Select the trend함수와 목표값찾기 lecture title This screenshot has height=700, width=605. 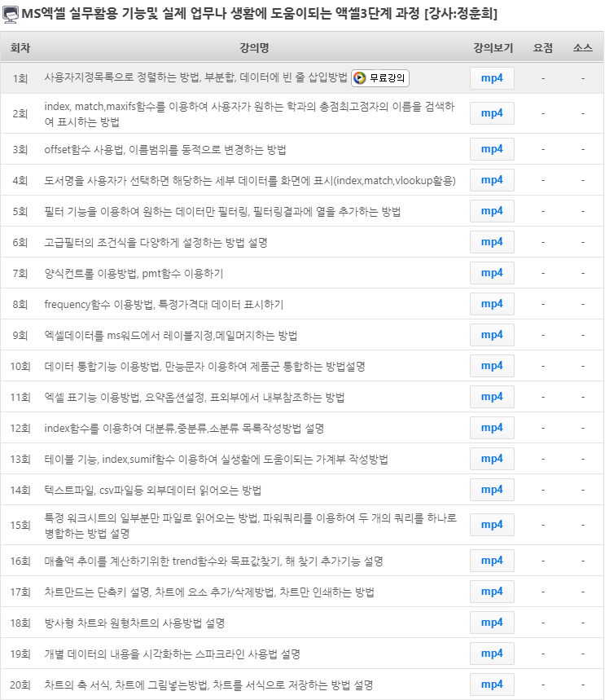[213, 561]
